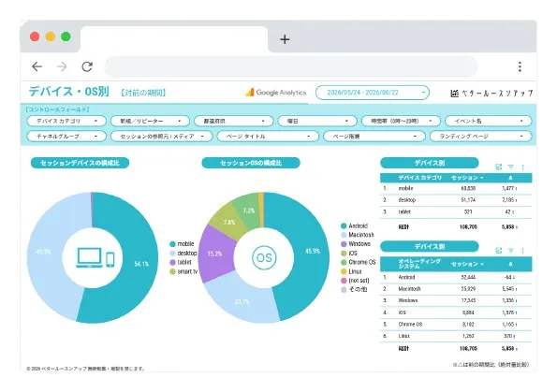Click the Linux legend entry
This screenshot has height=392, width=557.
pyautogui.click(x=351, y=271)
